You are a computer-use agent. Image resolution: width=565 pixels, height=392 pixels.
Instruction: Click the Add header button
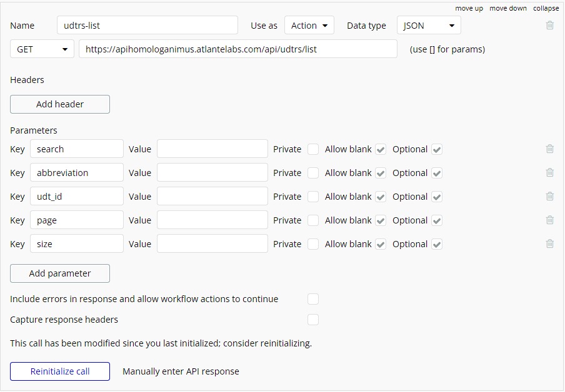(x=60, y=104)
